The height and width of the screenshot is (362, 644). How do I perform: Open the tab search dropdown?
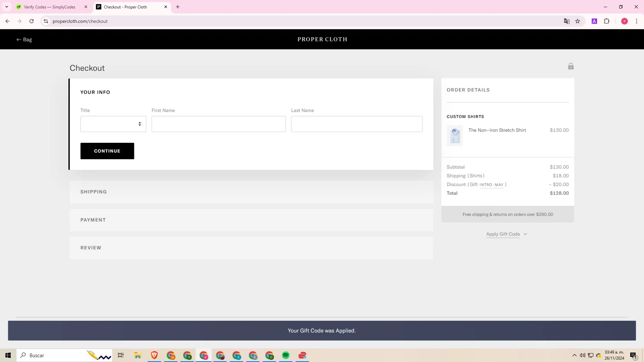click(6, 7)
